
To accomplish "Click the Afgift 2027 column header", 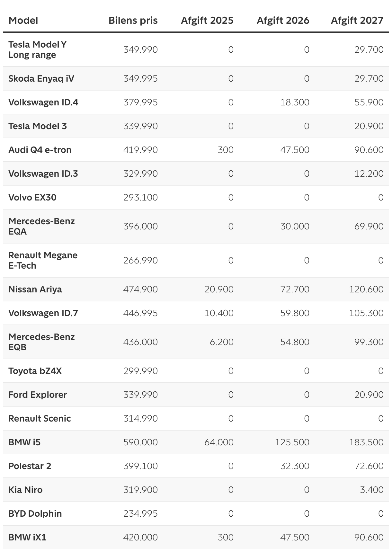I will pos(357,21).
